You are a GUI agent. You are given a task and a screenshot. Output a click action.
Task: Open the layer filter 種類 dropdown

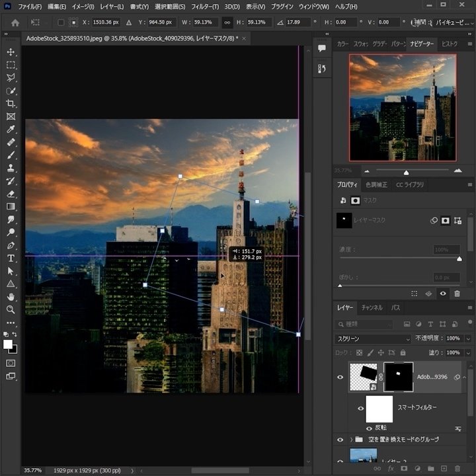[x=364, y=324]
